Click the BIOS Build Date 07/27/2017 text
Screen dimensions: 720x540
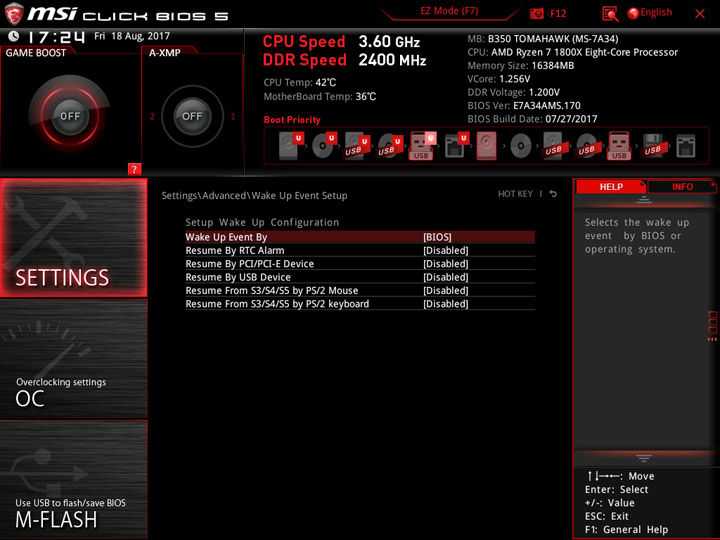(x=532, y=119)
